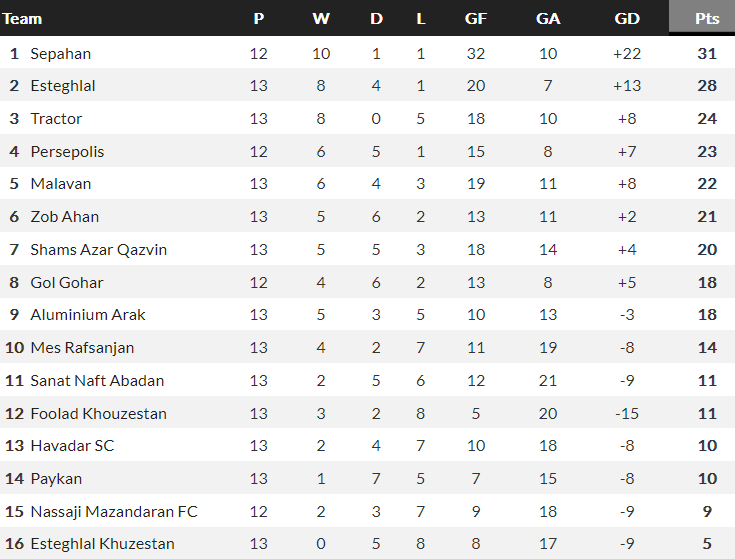The image size is (735, 559).
Task: Click on Gol Gohar team
Action: [x=67, y=283]
